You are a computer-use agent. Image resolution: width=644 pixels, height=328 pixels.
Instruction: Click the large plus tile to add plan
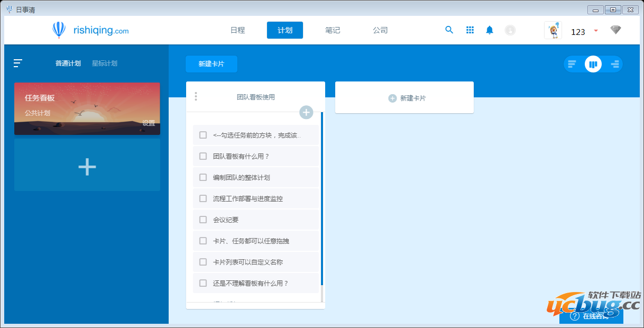(87, 167)
